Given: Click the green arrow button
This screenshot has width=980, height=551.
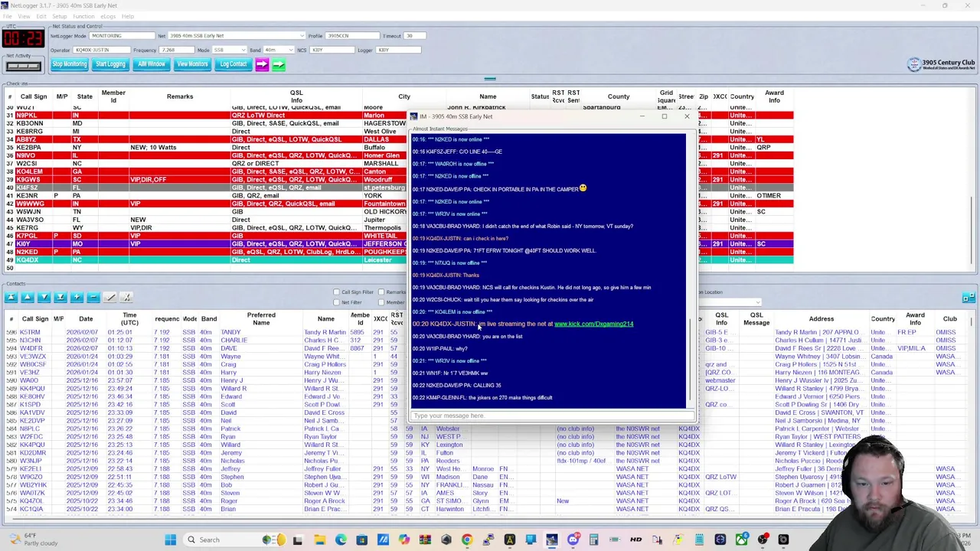Looking at the screenshot, I should pos(278,65).
